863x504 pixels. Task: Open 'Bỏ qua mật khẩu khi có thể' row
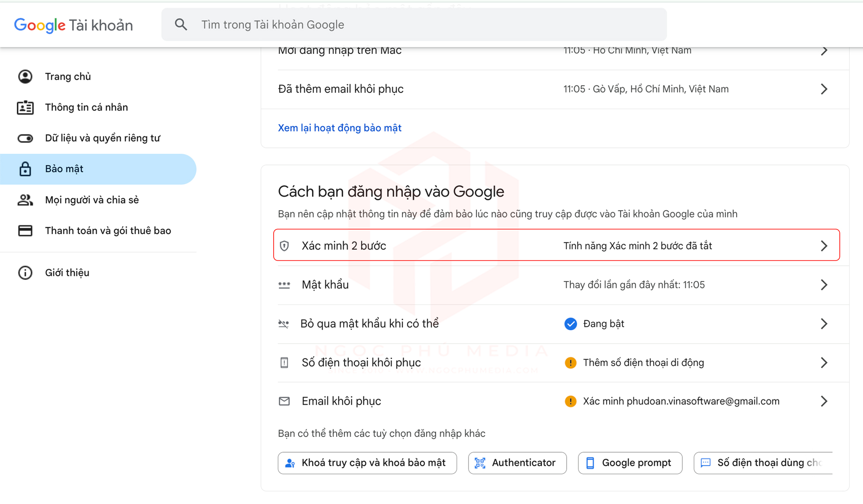[x=554, y=324]
